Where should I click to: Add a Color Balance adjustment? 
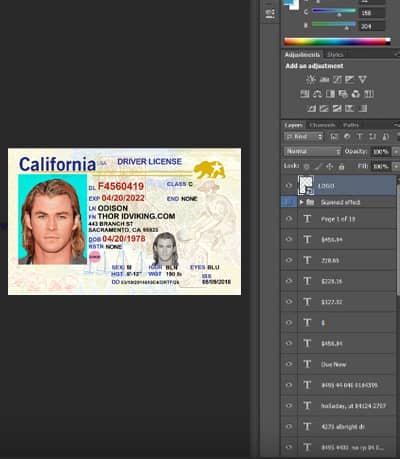pos(317,94)
